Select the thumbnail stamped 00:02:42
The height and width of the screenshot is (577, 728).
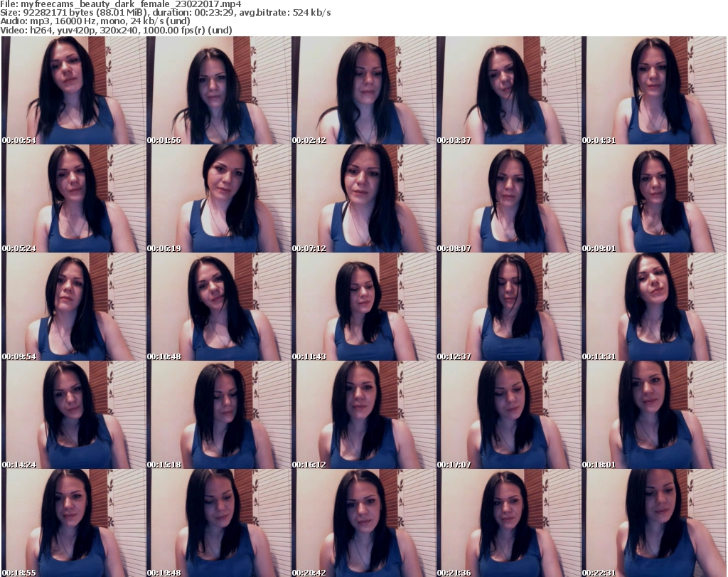tap(364, 90)
